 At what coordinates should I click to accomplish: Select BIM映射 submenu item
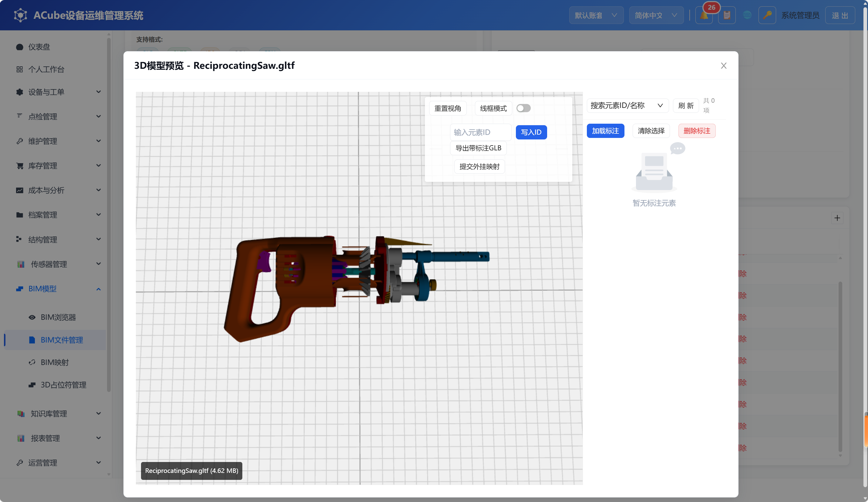(x=55, y=362)
